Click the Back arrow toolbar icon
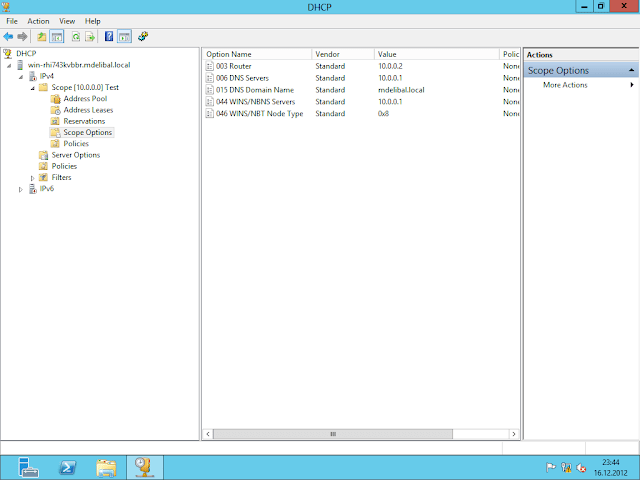 [x=9, y=37]
